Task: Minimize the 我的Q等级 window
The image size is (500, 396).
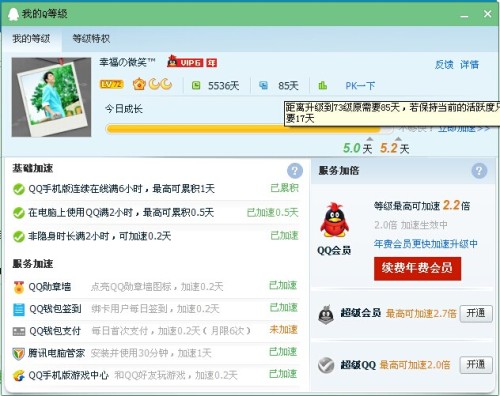Action: 464,15
